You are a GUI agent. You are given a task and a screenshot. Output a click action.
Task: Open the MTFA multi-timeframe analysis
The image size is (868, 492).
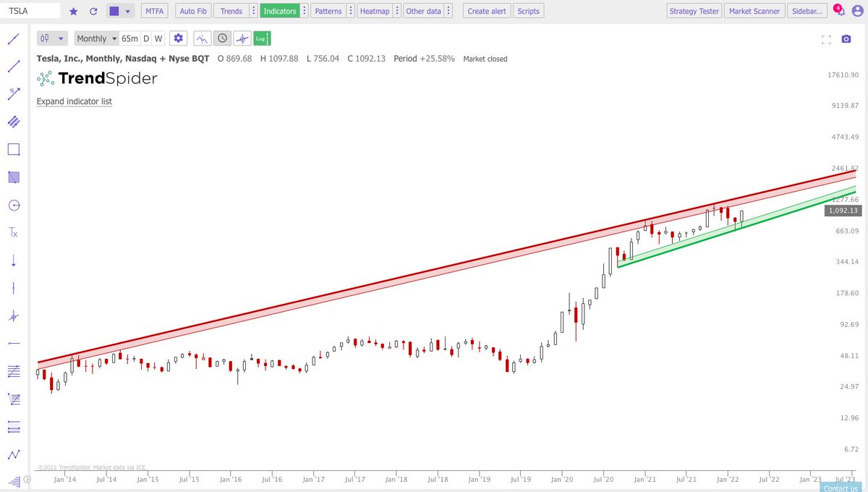153,12
